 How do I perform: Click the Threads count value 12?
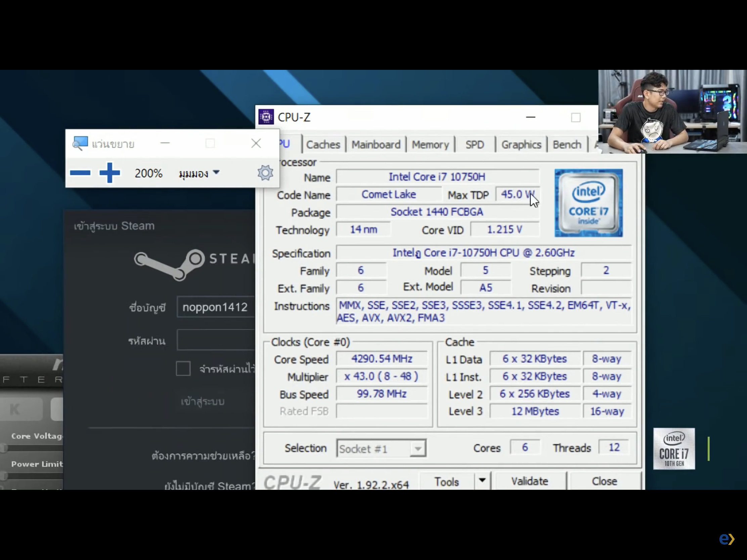[x=614, y=448]
